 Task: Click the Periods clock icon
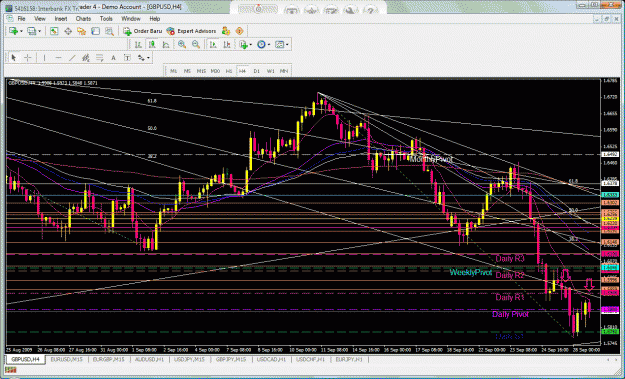pos(261,45)
